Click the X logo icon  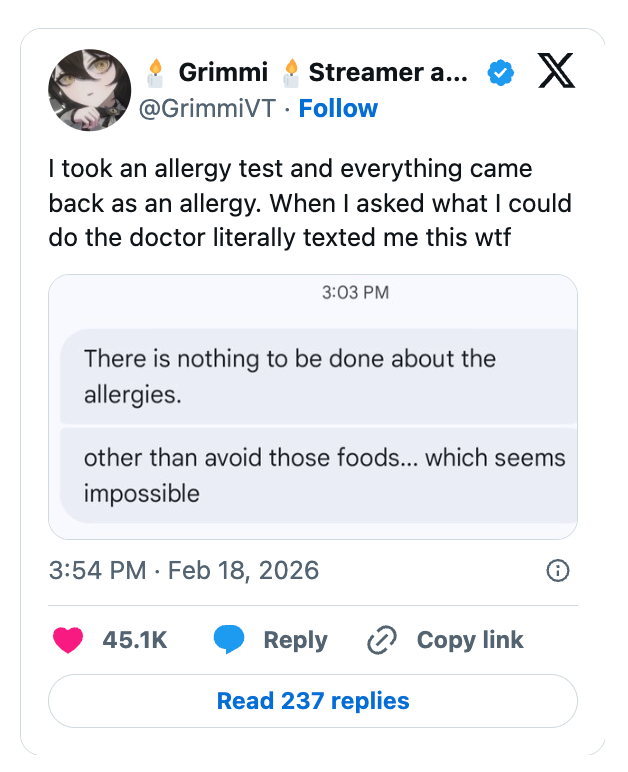(x=555, y=71)
